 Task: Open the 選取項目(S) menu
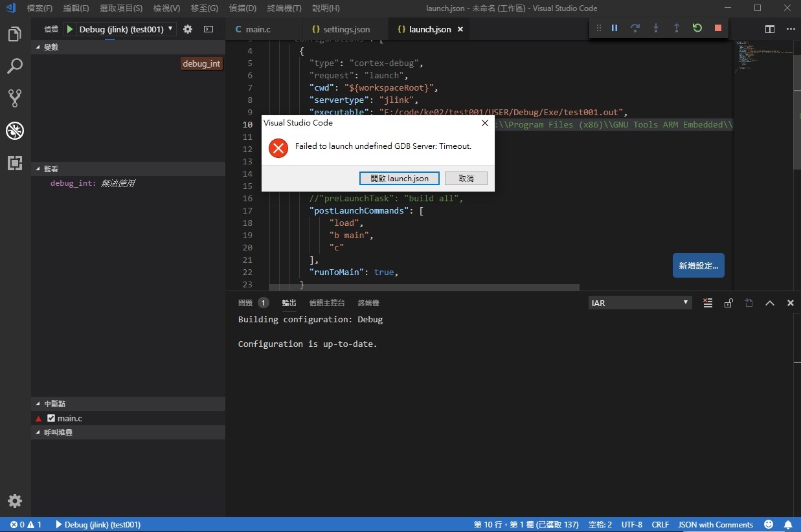[121, 8]
